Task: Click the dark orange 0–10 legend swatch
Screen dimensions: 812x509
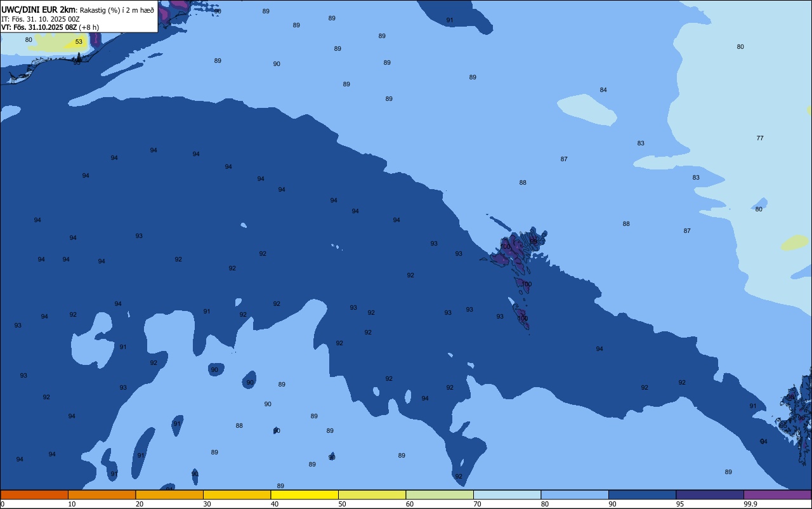Action: tap(34, 494)
